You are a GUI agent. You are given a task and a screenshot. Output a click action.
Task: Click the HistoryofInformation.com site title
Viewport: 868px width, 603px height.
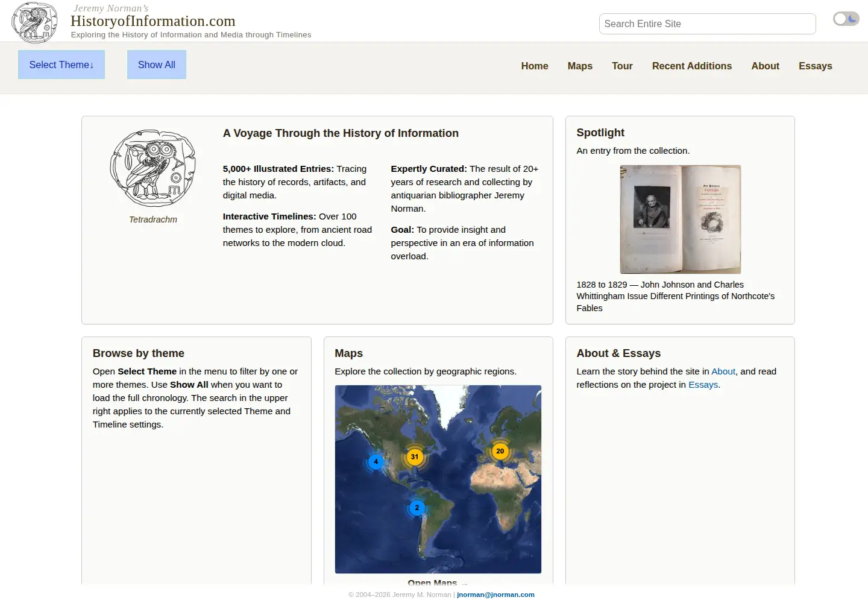point(153,21)
